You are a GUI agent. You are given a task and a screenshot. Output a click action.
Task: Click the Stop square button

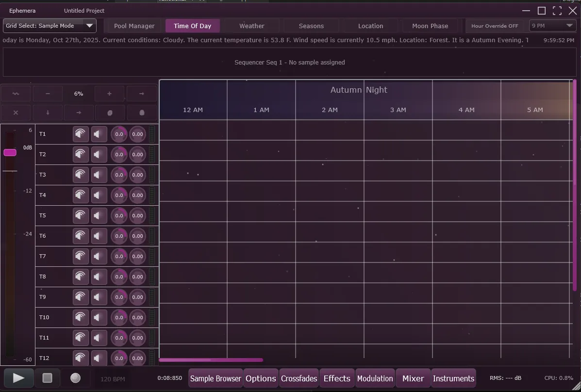[x=47, y=378]
